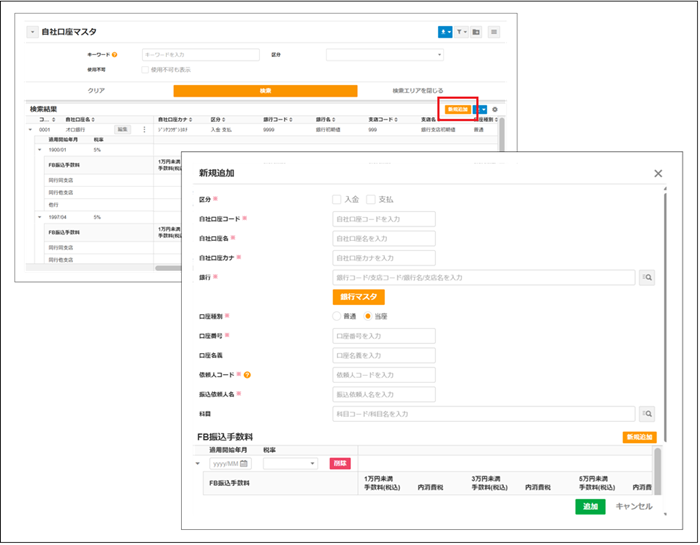This screenshot has height=545, width=700.
Task: Click the search icon beside 科目 field
Action: (647, 414)
